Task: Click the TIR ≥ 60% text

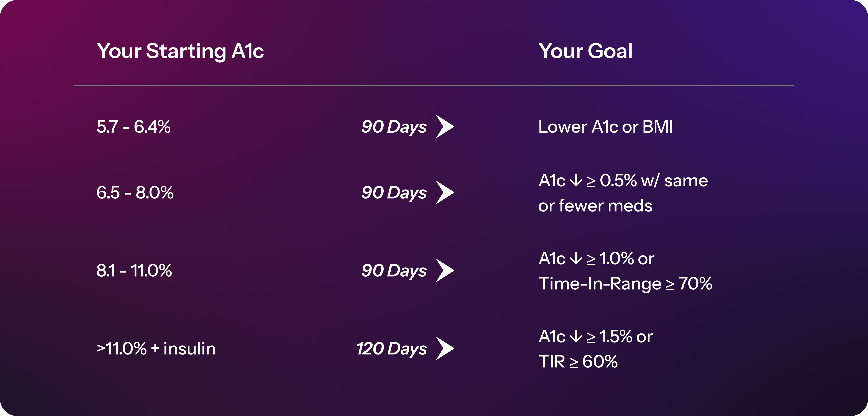Action: point(578,361)
